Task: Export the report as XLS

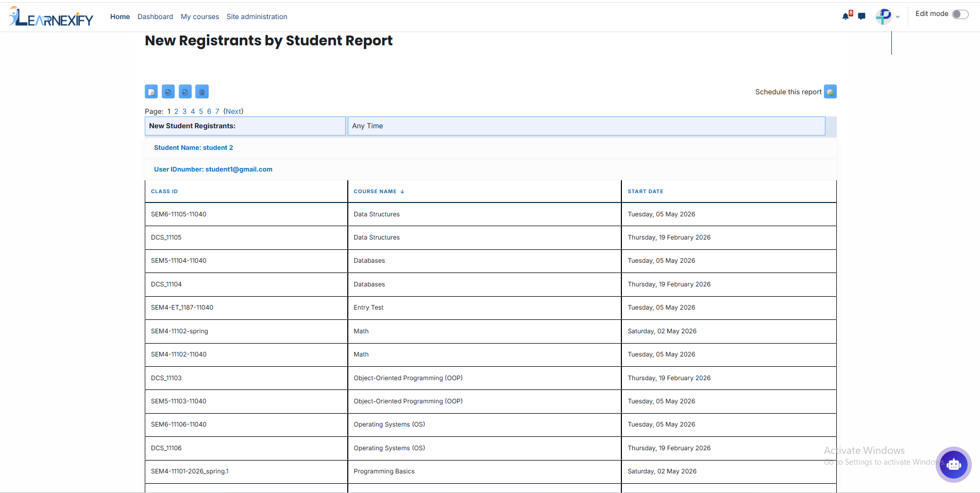Action: pyautogui.click(x=185, y=92)
